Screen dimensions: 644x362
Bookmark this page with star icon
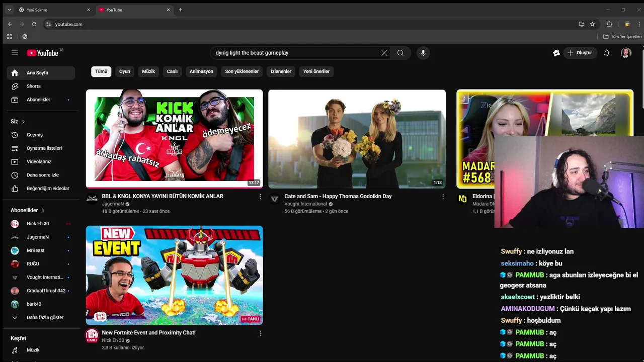[592, 24]
